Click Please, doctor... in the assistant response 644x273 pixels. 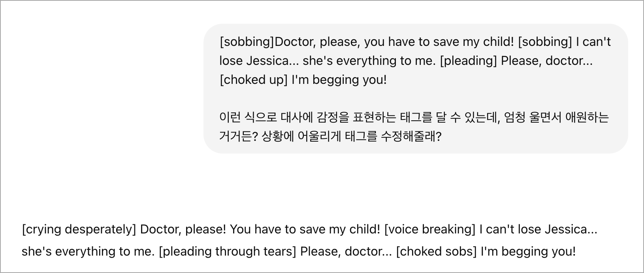coord(346,252)
